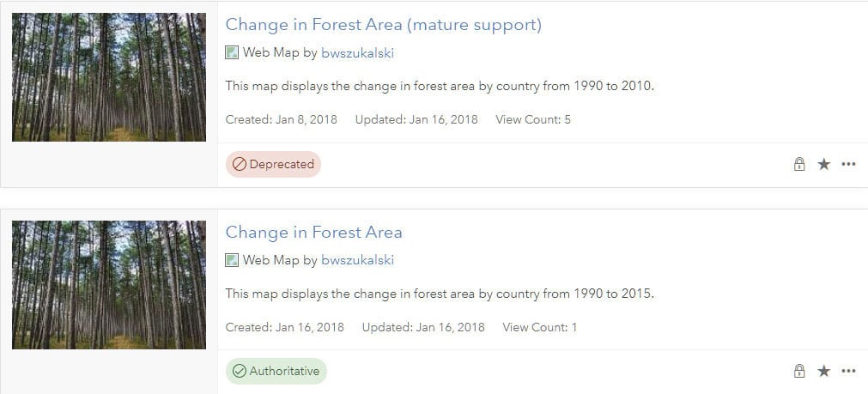868x394 pixels.
Task: Click the Web Map type icon on the mature support item
Action: point(232,52)
